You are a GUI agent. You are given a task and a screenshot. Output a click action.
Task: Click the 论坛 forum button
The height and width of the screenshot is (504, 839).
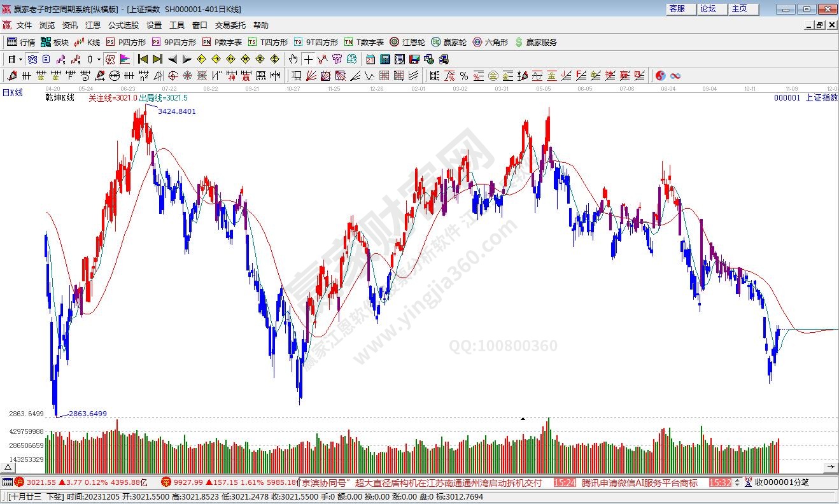coord(709,9)
